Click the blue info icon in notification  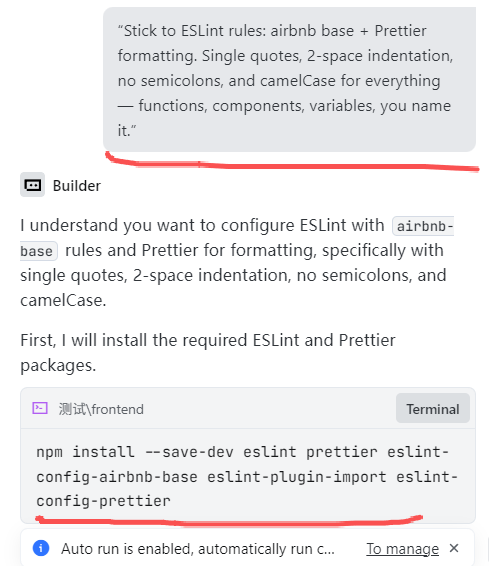(x=41, y=548)
